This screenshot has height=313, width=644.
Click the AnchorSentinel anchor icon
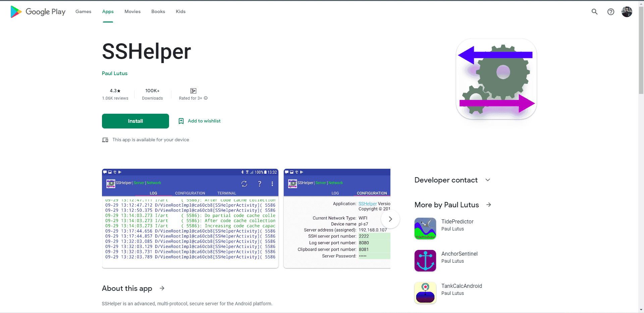tap(425, 261)
